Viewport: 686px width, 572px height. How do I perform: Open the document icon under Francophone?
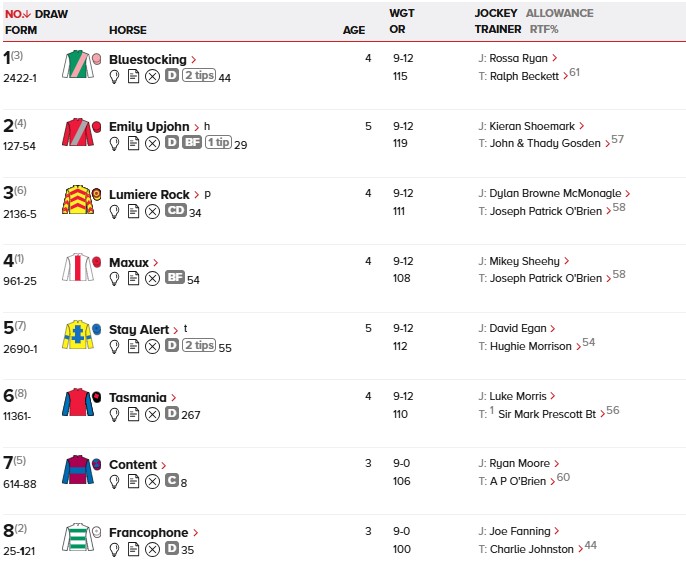(x=133, y=549)
